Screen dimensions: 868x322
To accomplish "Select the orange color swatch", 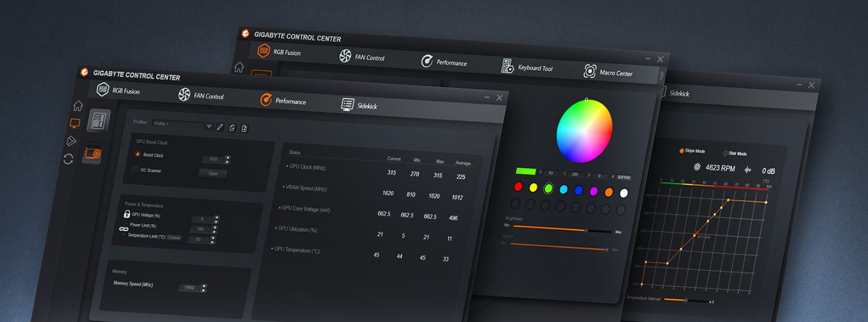I will [x=609, y=192].
